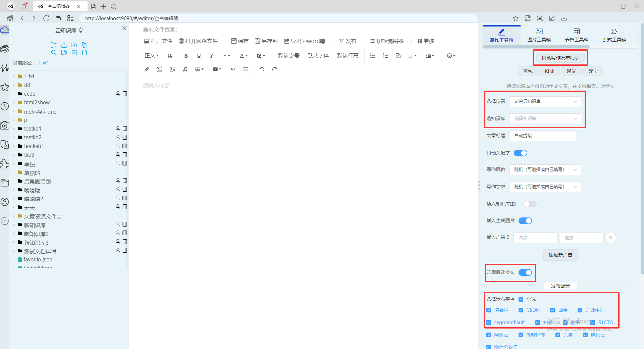Click the undo arrow in editor toolbar
The width and height of the screenshot is (644, 349).
tap(262, 69)
